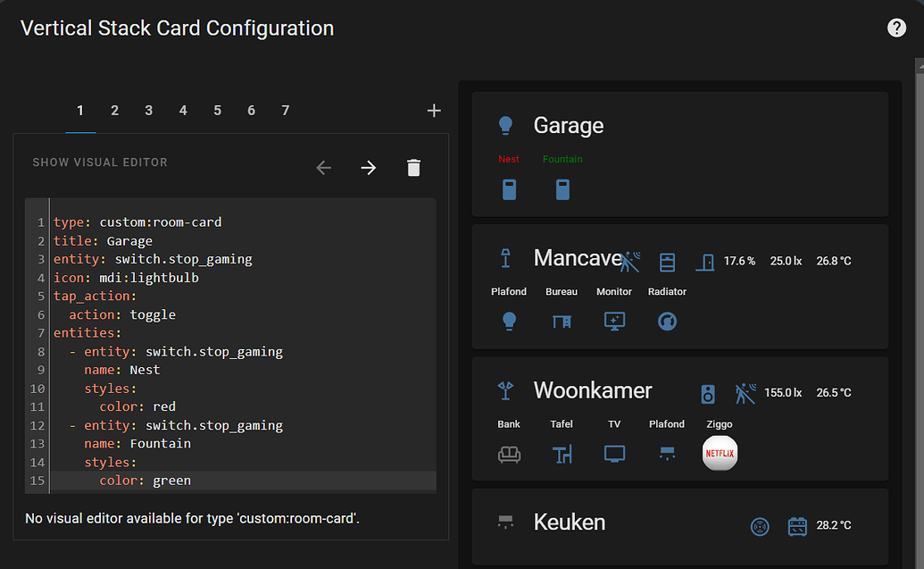924x569 pixels.
Task: Click the 26.8 °C temperature in Mancave
Action: tap(833, 261)
